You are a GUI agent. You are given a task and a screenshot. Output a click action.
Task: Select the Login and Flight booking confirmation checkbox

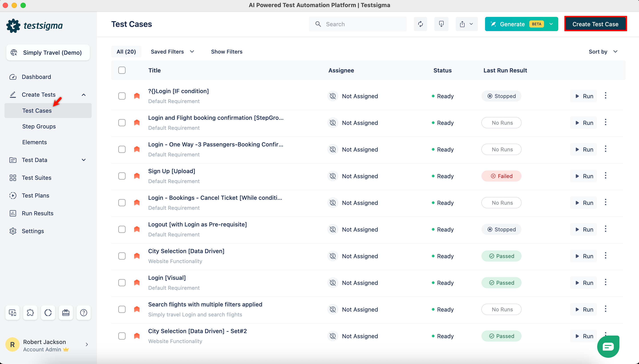pos(122,122)
